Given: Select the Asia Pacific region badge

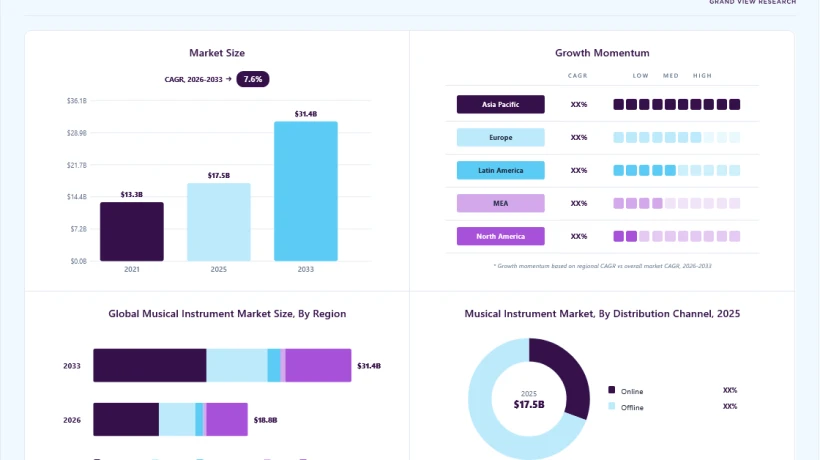Looking at the screenshot, I should point(500,105).
